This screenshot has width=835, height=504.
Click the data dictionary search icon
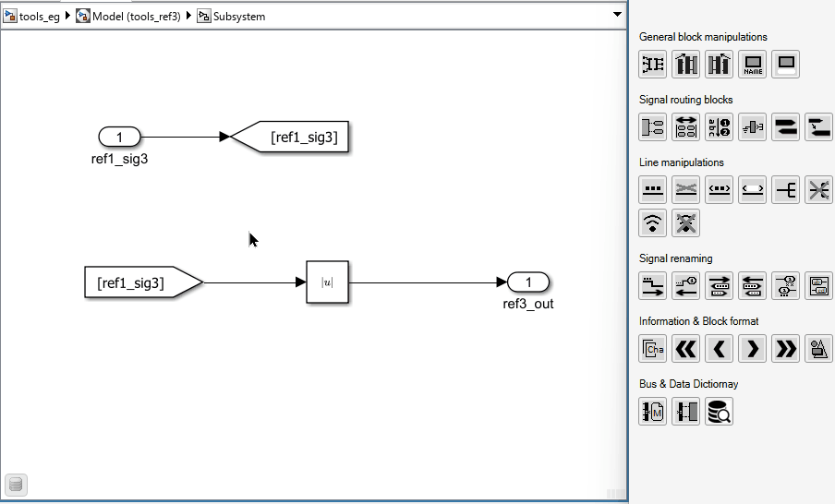click(x=719, y=412)
